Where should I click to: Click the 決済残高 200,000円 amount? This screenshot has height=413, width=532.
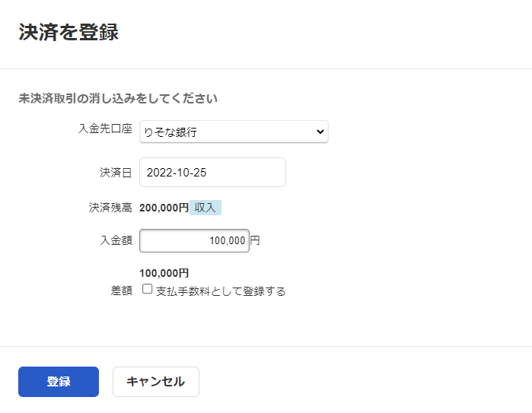coord(164,208)
